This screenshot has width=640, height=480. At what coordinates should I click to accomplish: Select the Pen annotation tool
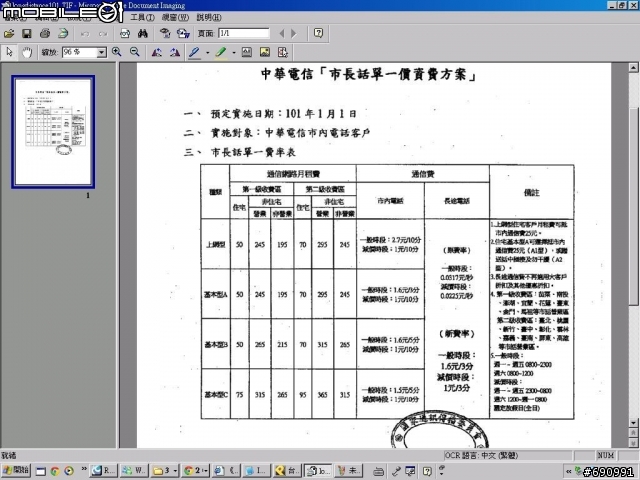pos(194,52)
